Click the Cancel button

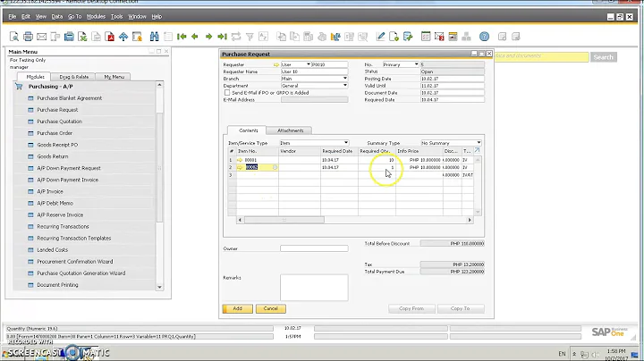pos(271,308)
